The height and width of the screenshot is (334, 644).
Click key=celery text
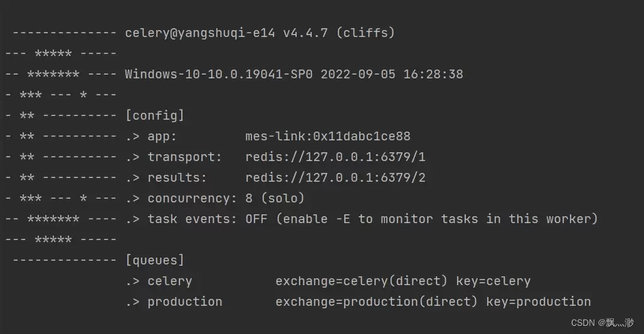pos(494,281)
